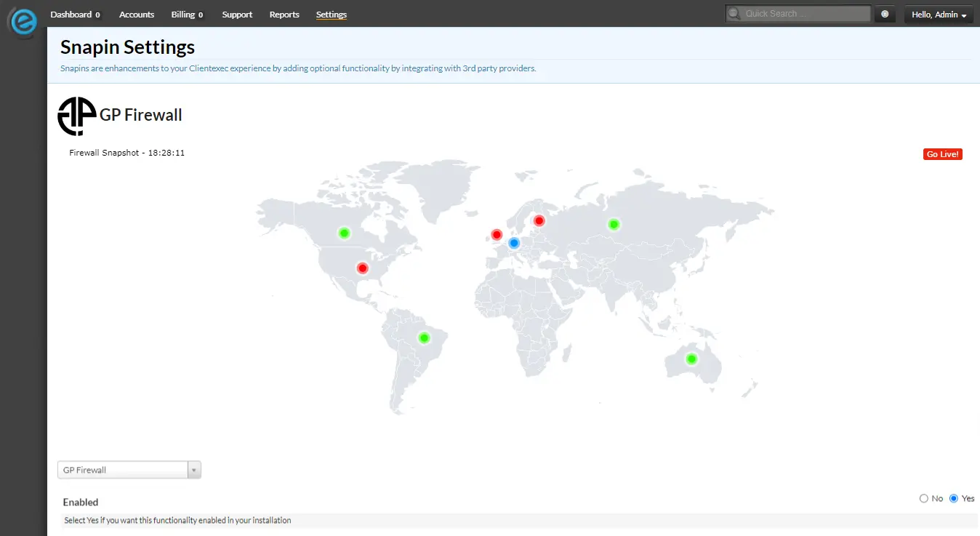This screenshot has height=536, width=980.
Task: Open the GP Firewall snapin dropdown
Action: 129,470
